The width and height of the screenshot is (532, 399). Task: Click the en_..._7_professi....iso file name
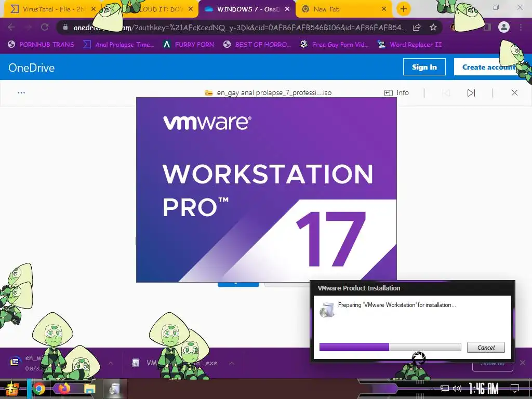tap(274, 92)
